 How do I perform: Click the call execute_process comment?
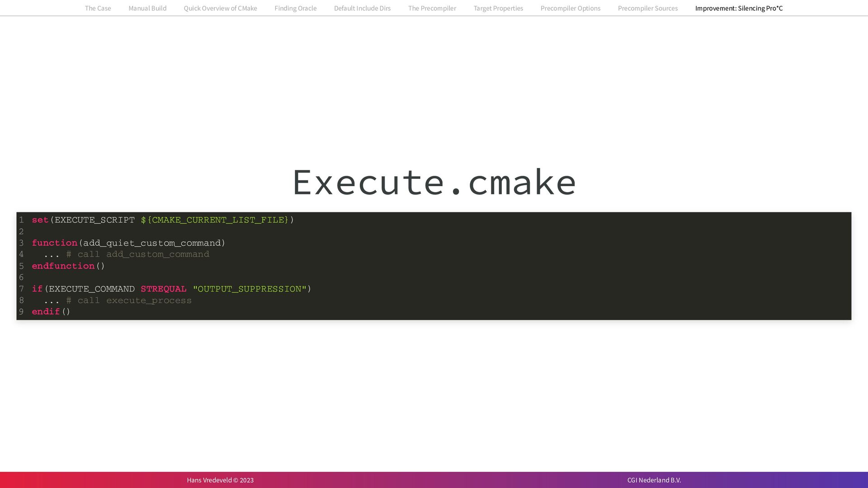pyautogui.click(x=129, y=300)
